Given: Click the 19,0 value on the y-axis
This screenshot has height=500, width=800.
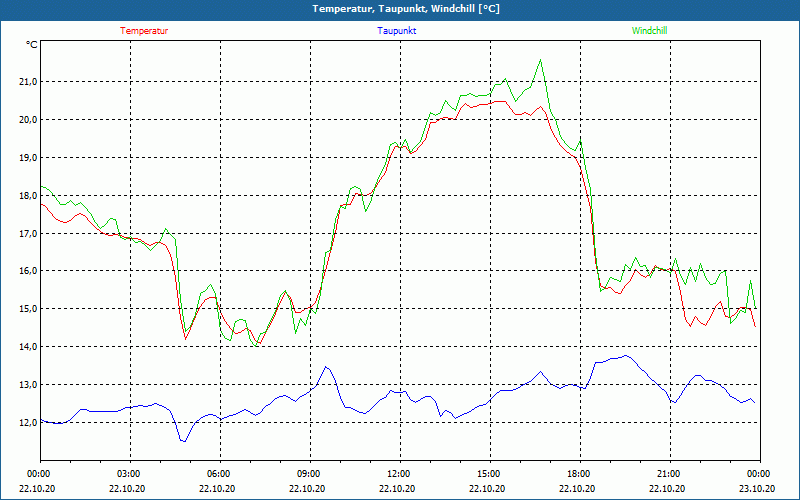Looking at the screenshot, I should [29, 158].
